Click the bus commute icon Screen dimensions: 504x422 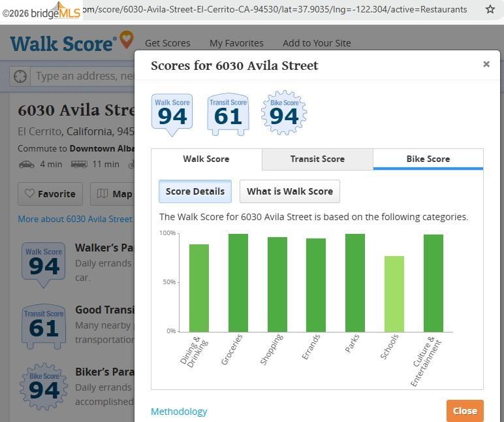coord(79,165)
